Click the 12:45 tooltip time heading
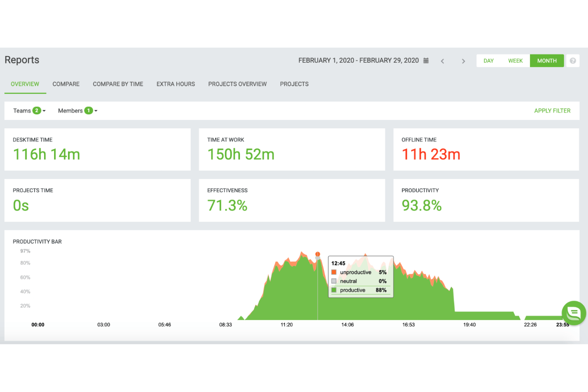 [x=338, y=263]
